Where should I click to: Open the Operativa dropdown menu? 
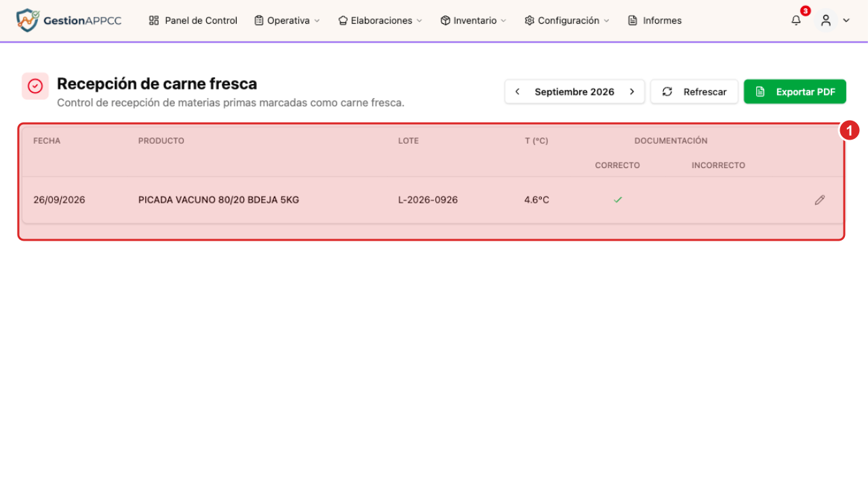pos(287,20)
